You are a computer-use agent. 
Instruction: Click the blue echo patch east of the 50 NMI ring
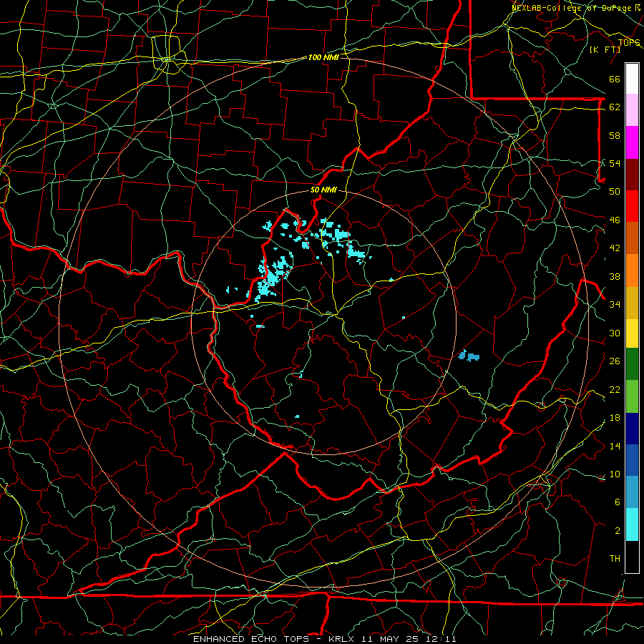pyautogui.click(x=469, y=356)
